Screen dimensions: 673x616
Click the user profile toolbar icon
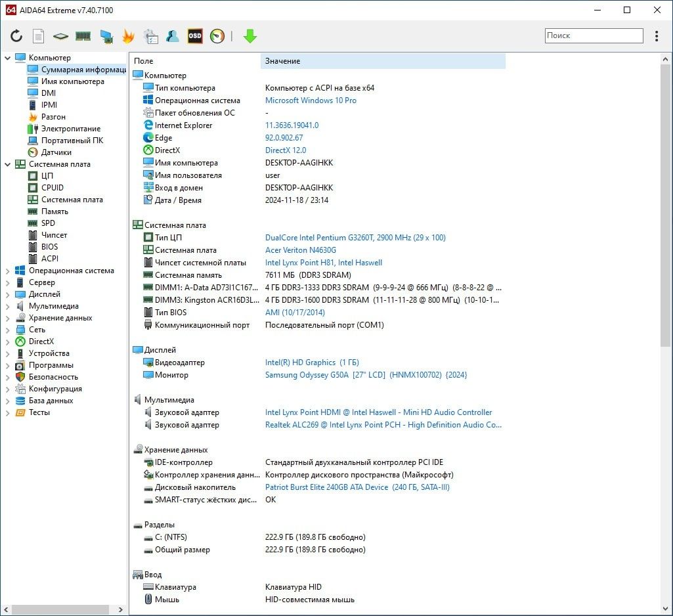(x=173, y=36)
